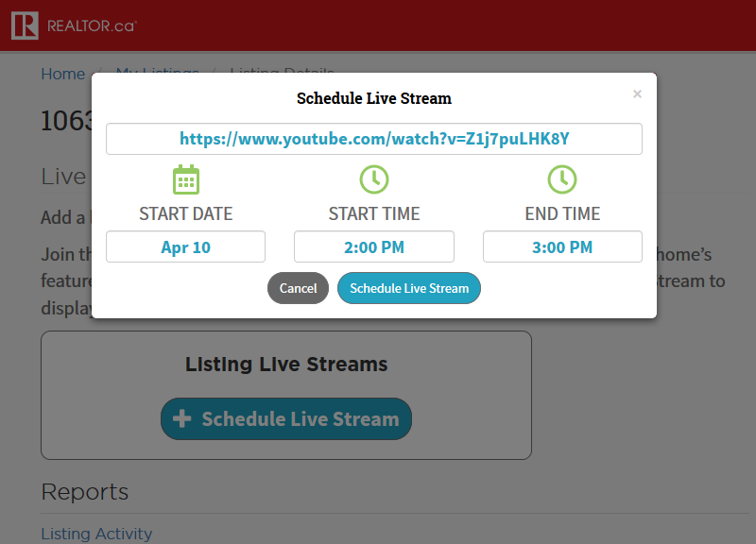Confirm with the modal's Schedule Live Stream button
Viewport: 756px width, 544px height.
[x=409, y=288]
